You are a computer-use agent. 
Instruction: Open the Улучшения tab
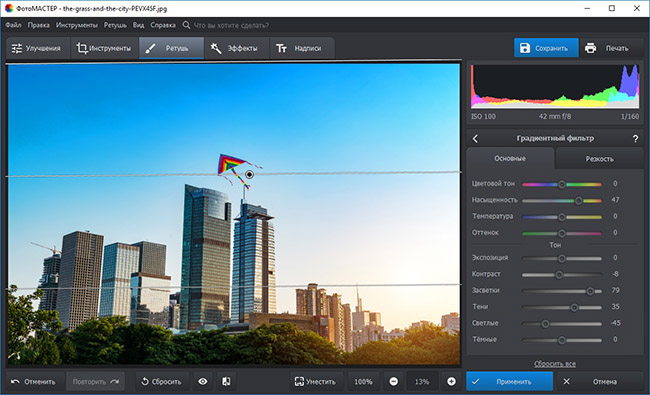point(38,48)
